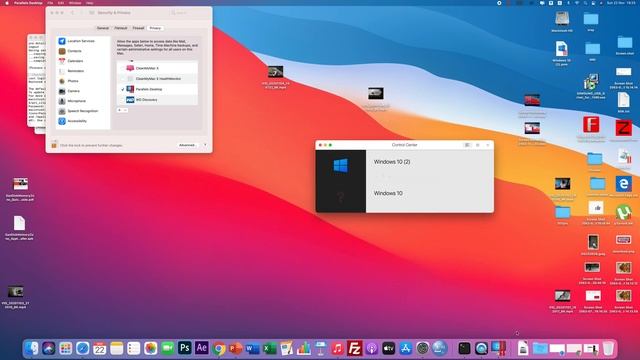Launch Photoshop from the Dock
The width and height of the screenshot is (640, 360).
point(184,348)
